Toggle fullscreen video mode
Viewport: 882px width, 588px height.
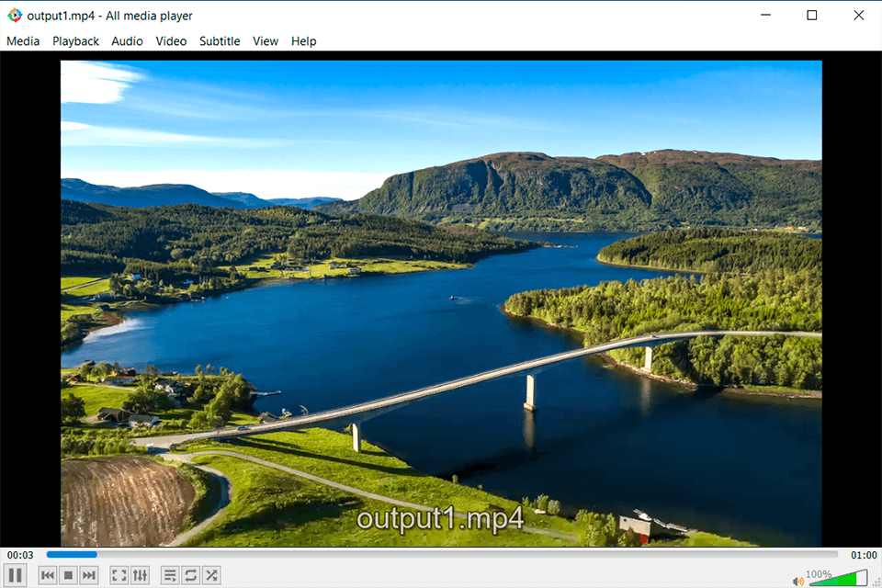point(119,575)
